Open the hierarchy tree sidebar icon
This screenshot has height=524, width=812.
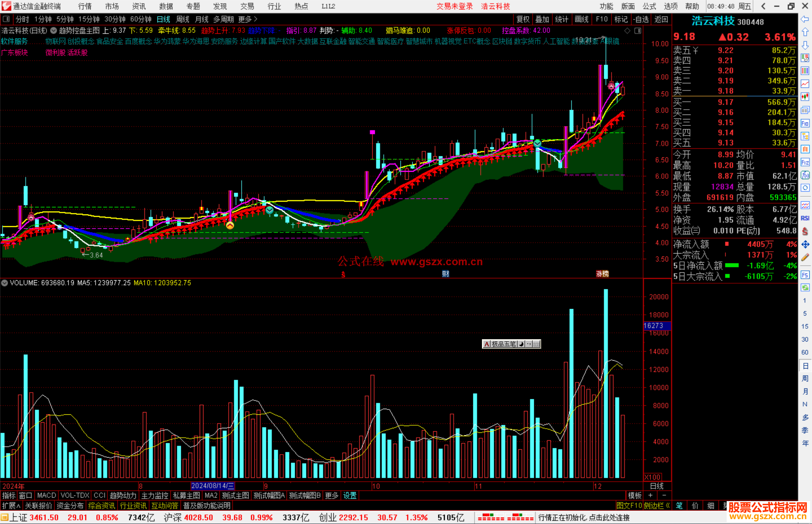click(x=805, y=136)
